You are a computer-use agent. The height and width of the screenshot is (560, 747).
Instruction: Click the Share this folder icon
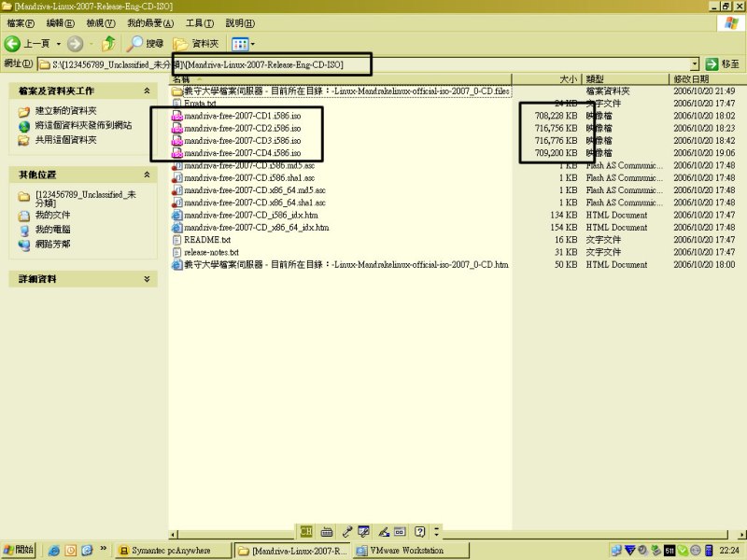(x=24, y=141)
